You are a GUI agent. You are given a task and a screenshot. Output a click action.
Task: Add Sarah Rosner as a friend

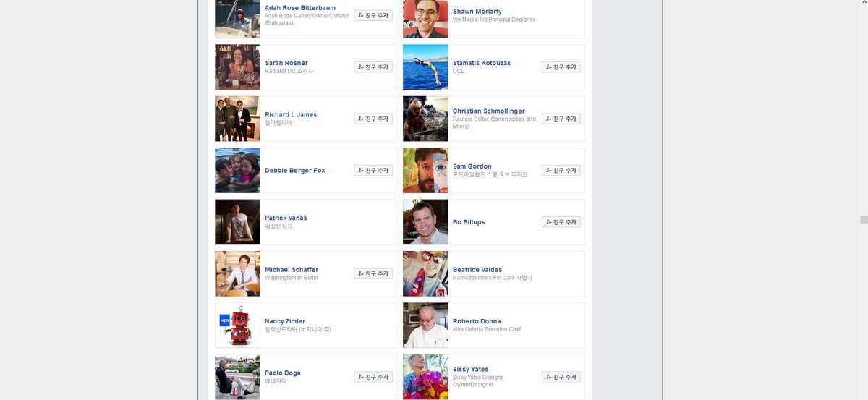click(x=373, y=67)
